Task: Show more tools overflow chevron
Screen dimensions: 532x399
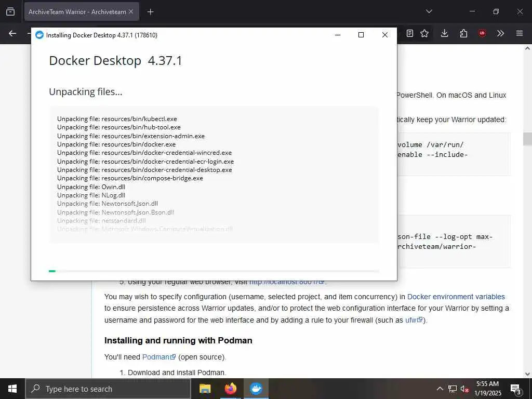Action: [x=500, y=33]
